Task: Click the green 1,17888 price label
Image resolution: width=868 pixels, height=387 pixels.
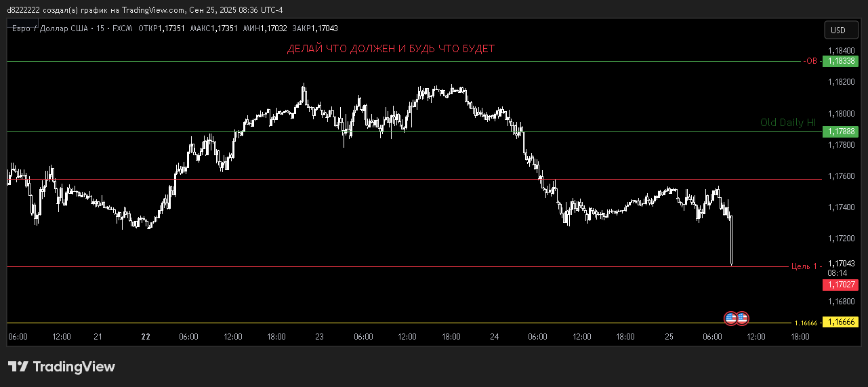Action: (x=840, y=131)
